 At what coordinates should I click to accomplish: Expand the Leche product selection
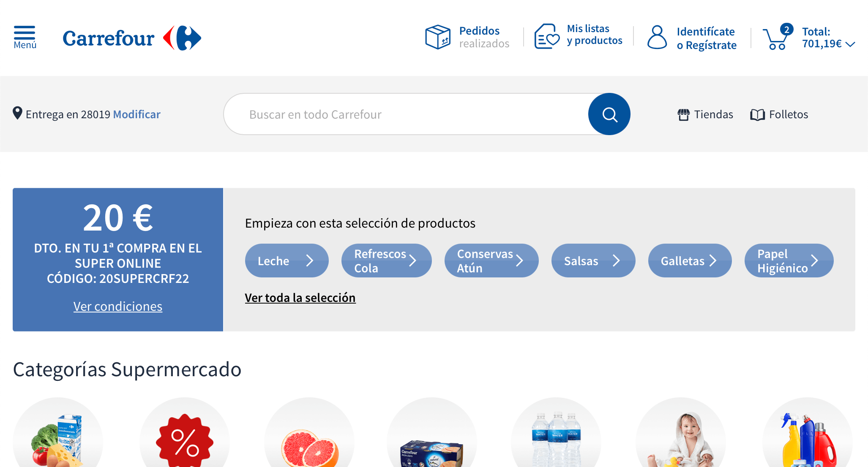tap(287, 261)
